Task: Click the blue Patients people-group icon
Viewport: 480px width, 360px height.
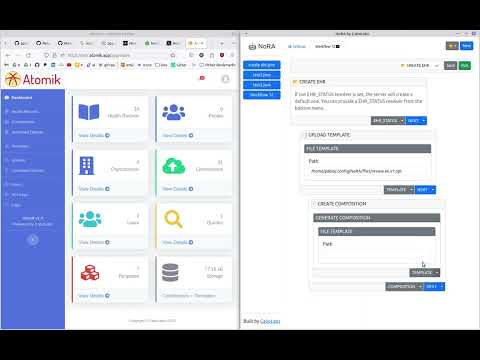Action: [x=174, y=112]
